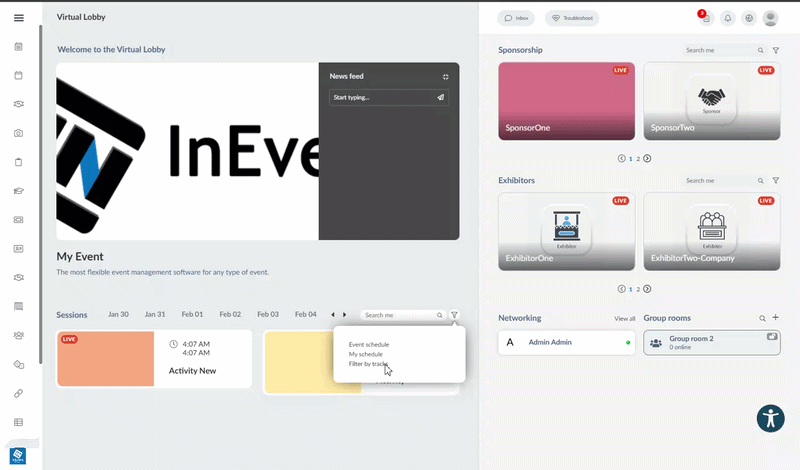
Task: Click the Sponsorship search magnifier icon
Action: (760, 50)
